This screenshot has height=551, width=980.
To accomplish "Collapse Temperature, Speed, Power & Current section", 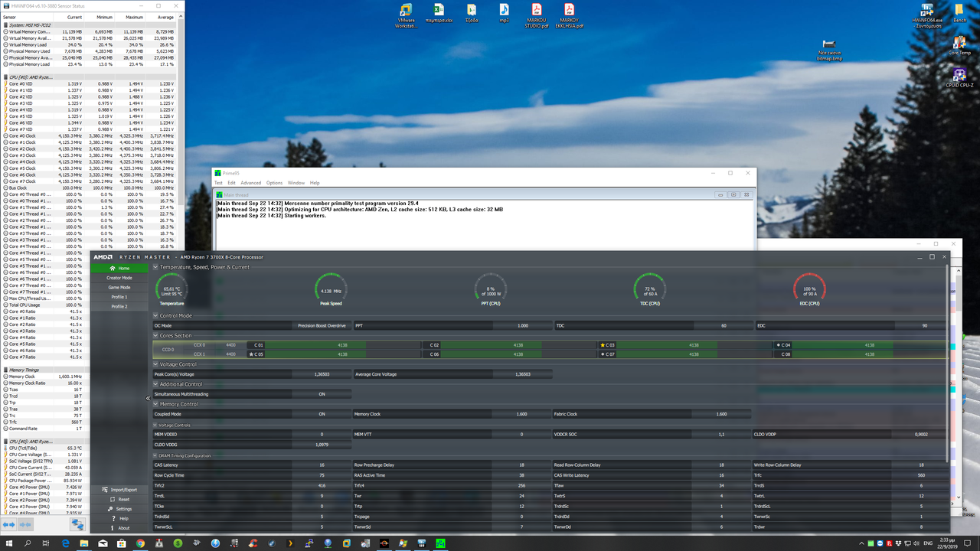I will [x=156, y=267].
